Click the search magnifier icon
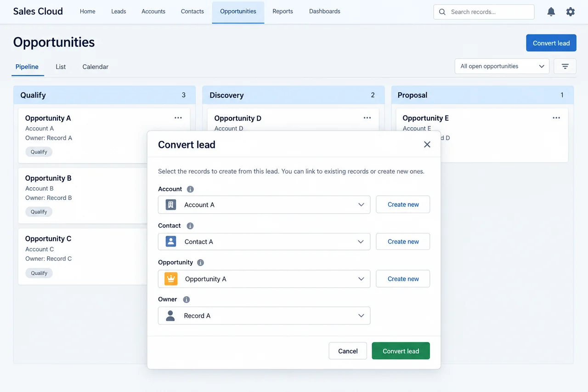Viewport: 588px width, 392px height. (x=442, y=12)
